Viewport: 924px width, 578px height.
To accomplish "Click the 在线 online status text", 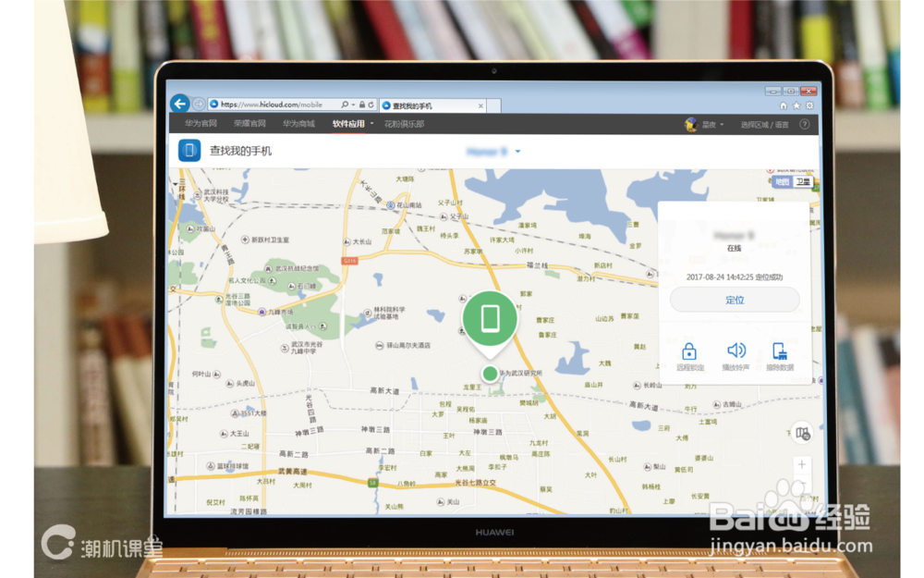I will click(735, 248).
